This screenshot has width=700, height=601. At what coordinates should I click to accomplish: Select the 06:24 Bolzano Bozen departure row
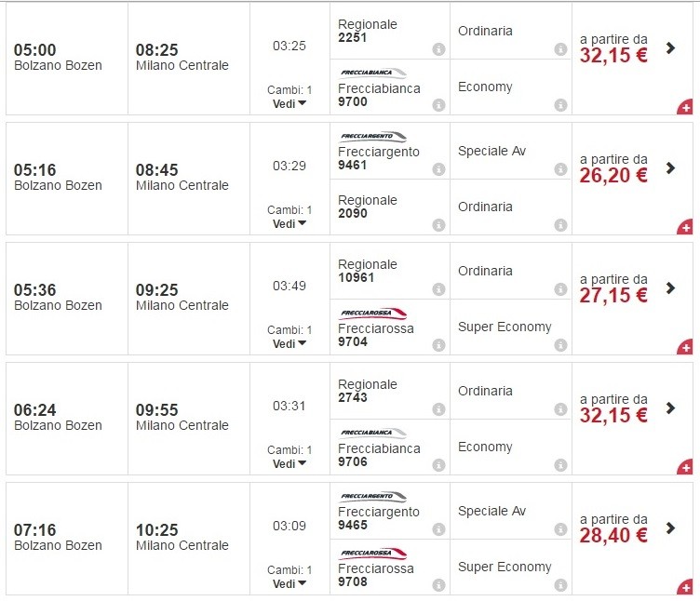point(58,417)
